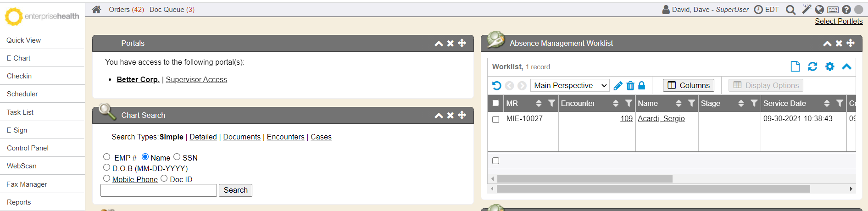This screenshot has height=211, width=868.
Task: Click in the Chart Search text field
Action: [159, 190]
